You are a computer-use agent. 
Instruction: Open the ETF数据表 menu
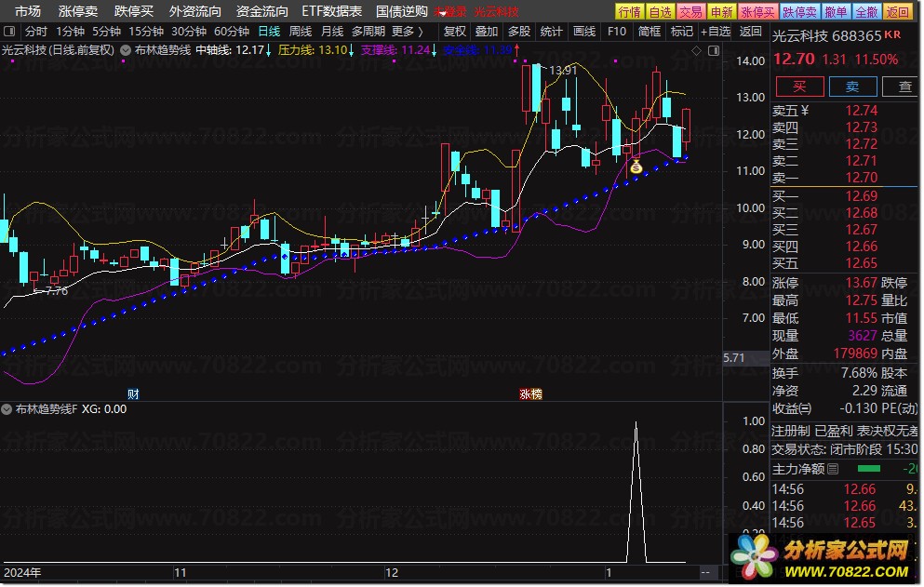[x=332, y=11]
